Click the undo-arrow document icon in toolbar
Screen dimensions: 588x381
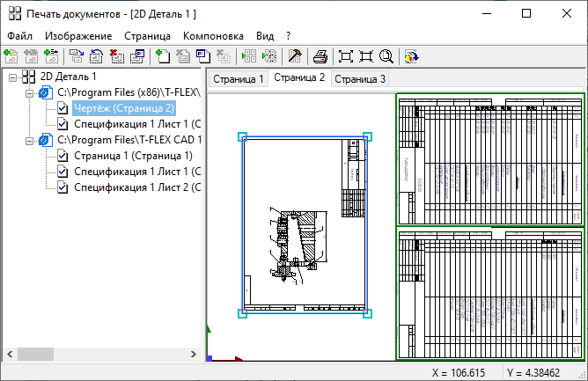click(x=97, y=56)
